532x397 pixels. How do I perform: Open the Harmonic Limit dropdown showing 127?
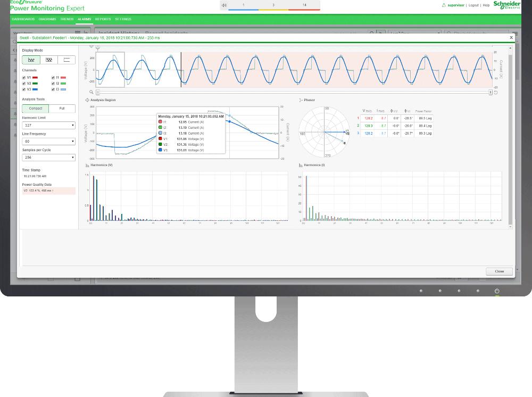[x=48, y=125]
